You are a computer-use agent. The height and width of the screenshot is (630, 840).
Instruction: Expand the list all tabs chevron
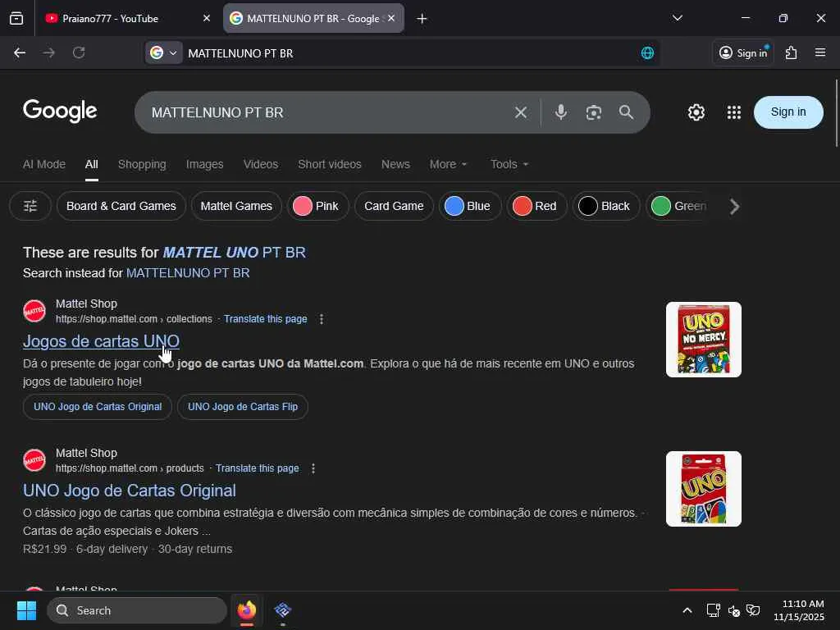(x=677, y=18)
